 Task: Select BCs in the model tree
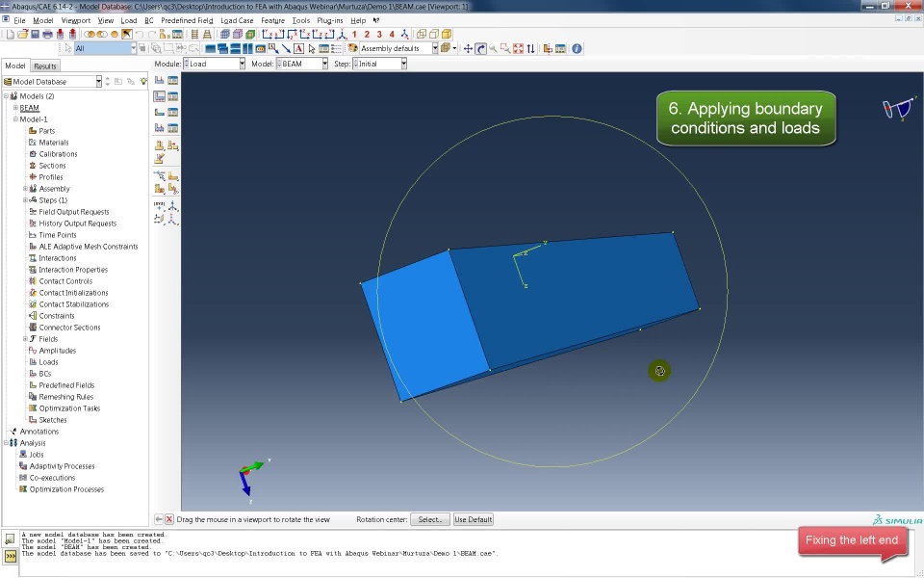45,374
